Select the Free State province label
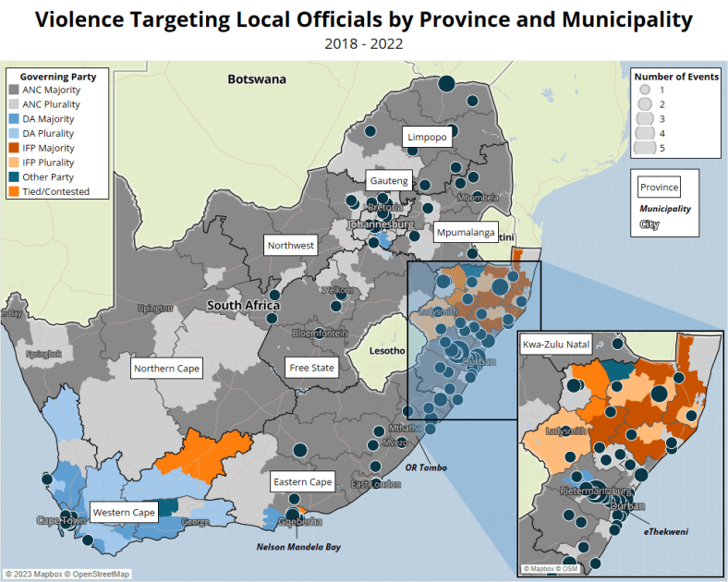Screen dimensions: 728x582 pyautogui.click(x=310, y=367)
